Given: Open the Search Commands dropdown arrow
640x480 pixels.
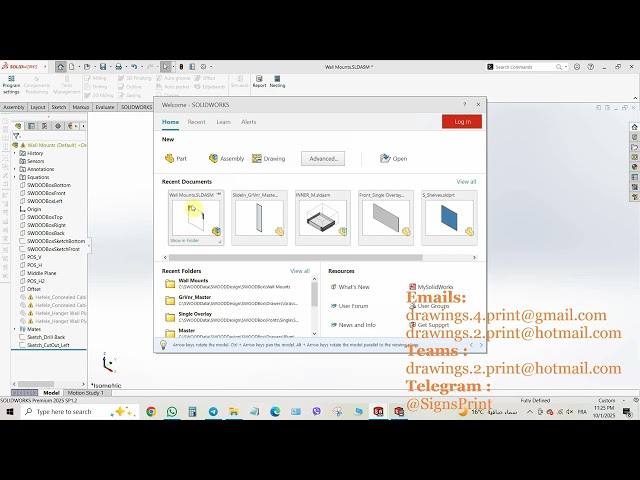Looking at the screenshot, I should [x=566, y=67].
